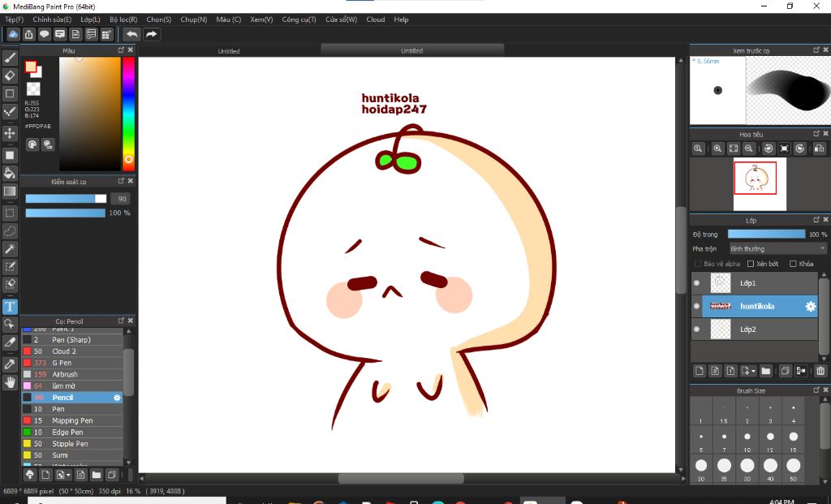Click the brush size slider
Screen dimensions: 831x504
[66, 199]
